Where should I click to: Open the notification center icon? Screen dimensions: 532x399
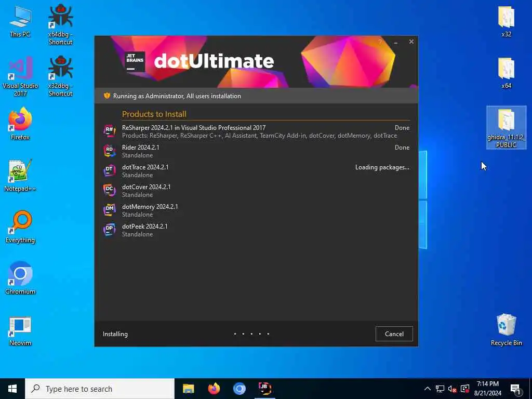[515, 389]
